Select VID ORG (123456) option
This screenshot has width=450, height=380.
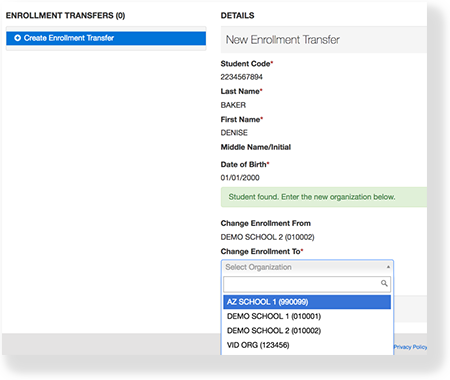pyautogui.click(x=307, y=345)
